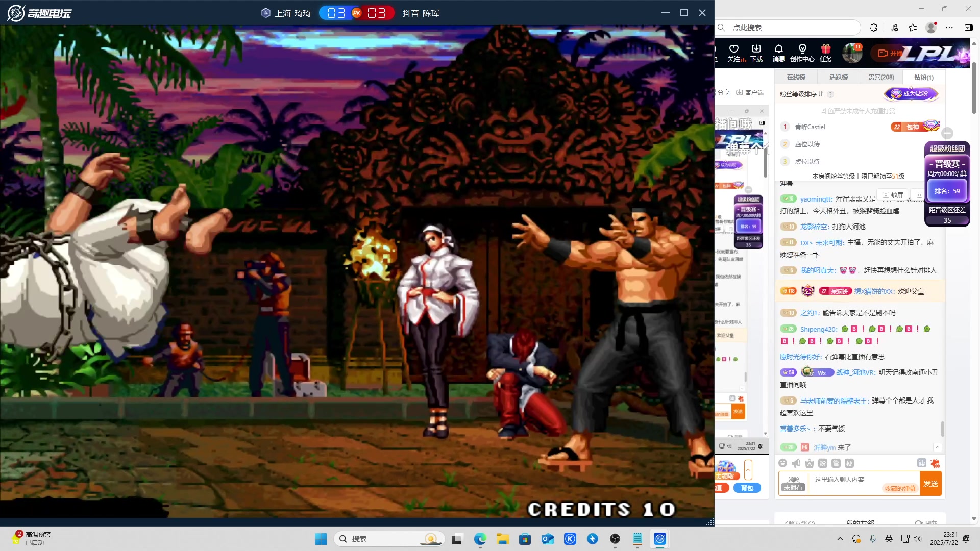Open the 超级粉丝团 晋级赛 card
This screenshot has height=551, width=980.
[947, 184]
